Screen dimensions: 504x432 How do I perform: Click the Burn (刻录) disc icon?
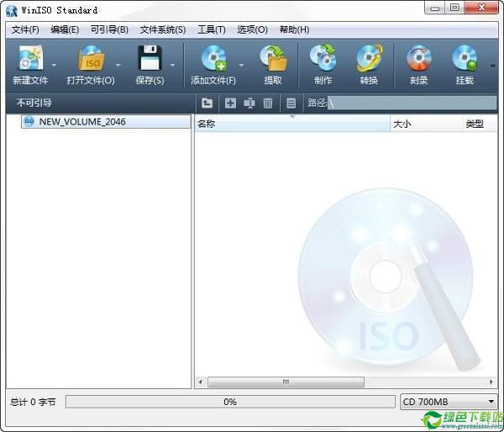(418, 59)
